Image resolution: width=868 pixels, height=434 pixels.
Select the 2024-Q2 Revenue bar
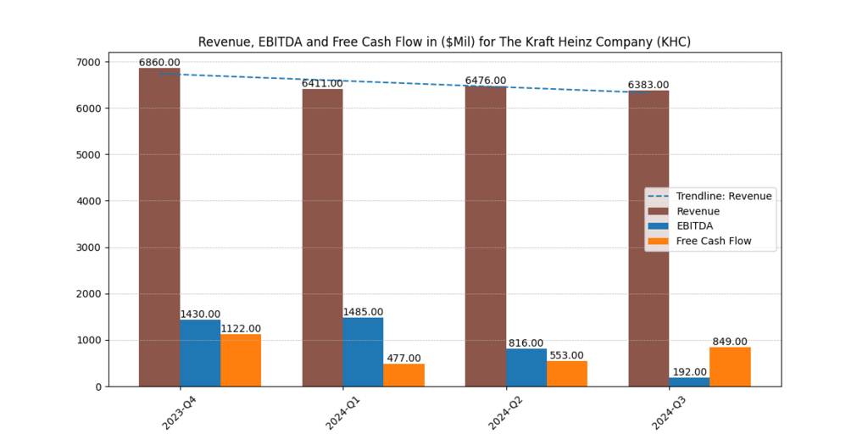(485, 237)
